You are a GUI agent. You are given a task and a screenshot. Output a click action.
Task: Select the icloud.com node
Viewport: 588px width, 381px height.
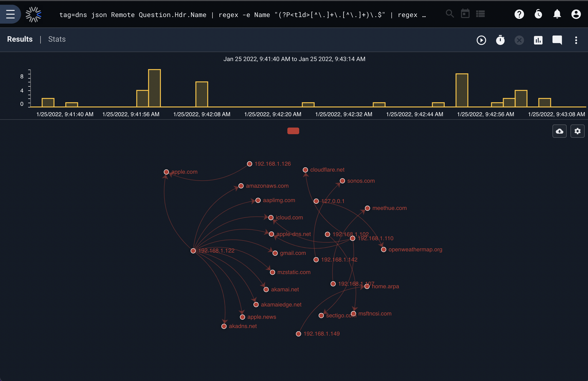pyautogui.click(x=271, y=217)
